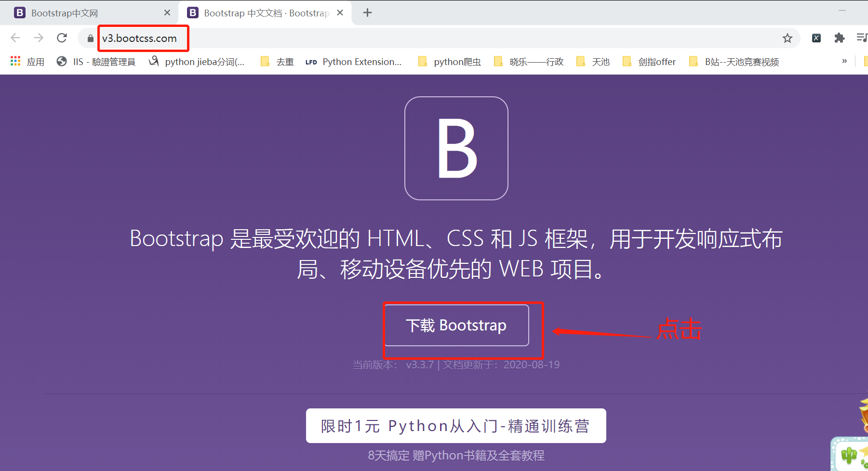Click the address bar URL
868x471 pixels.
click(x=139, y=39)
